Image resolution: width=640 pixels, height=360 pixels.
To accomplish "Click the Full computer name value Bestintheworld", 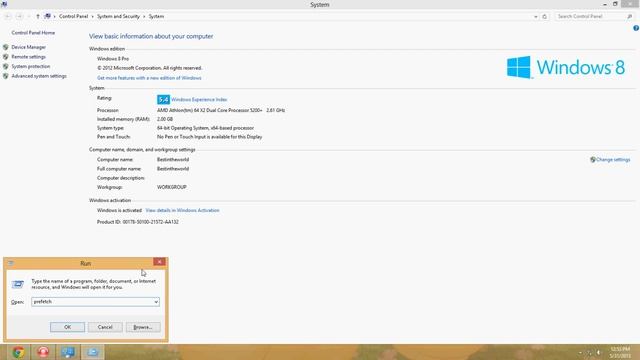I will 173,169.
